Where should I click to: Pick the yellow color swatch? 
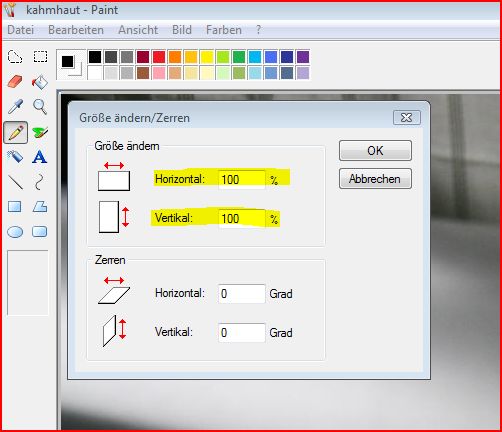point(207,57)
